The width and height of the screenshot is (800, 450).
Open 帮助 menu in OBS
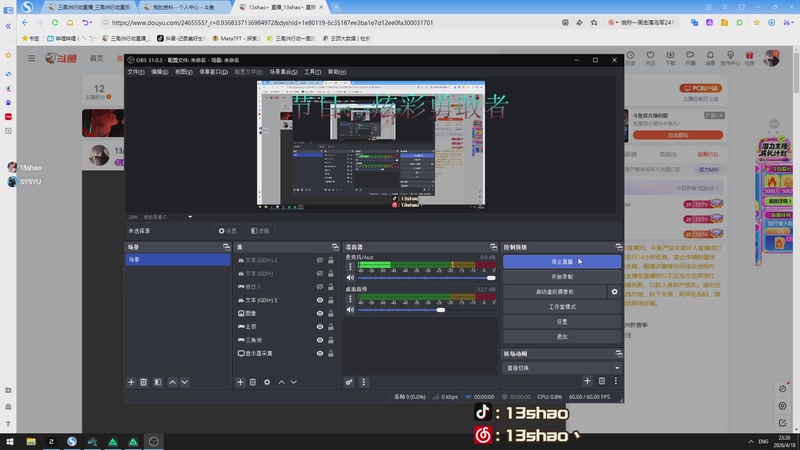click(x=337, y=72)
